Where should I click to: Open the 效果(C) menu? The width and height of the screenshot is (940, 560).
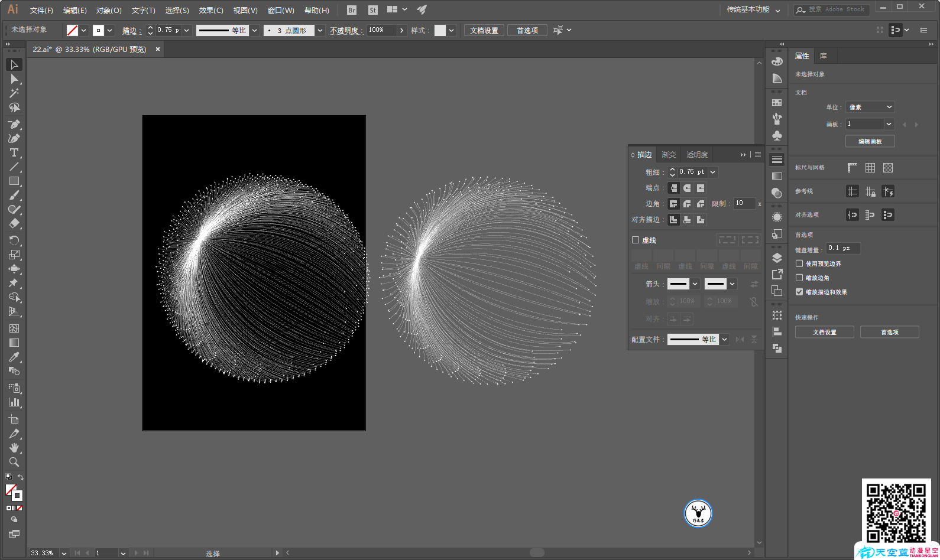pyautogui.click(x=211, y=10)
